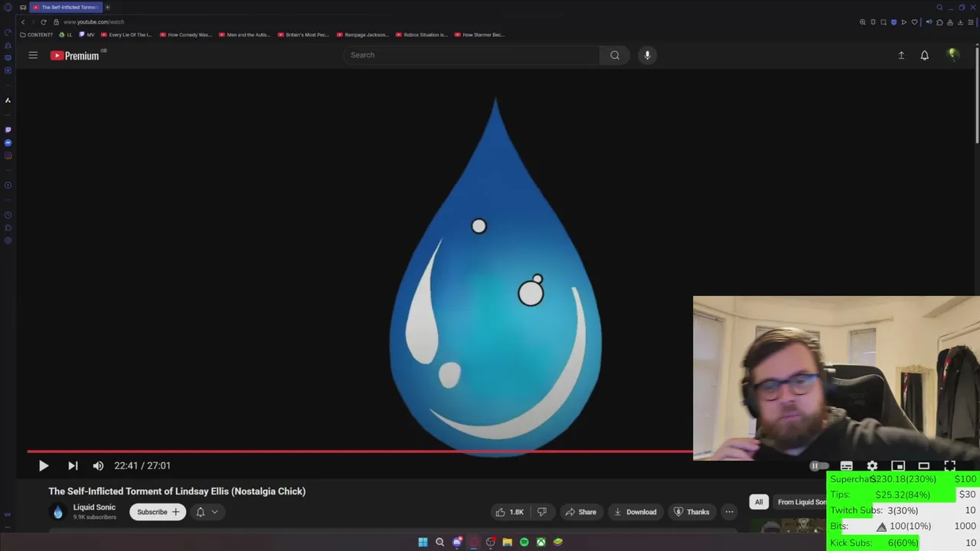Enter full screen mode
The width and height of the screenshot is (980, 551).
point(949,465)
